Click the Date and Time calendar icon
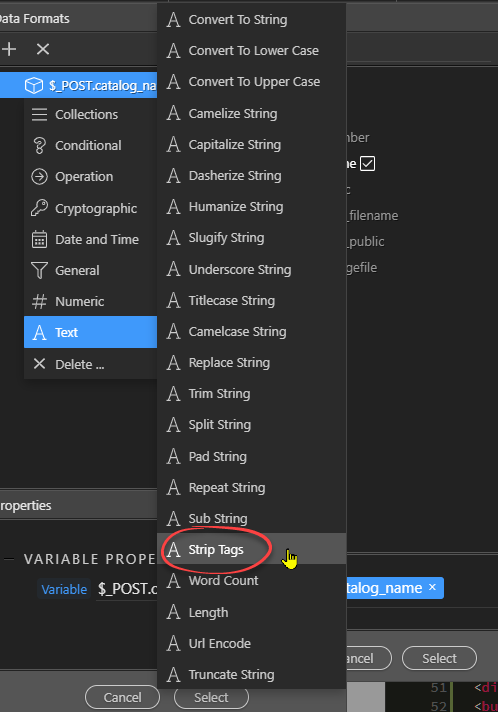Image resolution: width=498 pixels, height=712 pixels. [39, 239]
